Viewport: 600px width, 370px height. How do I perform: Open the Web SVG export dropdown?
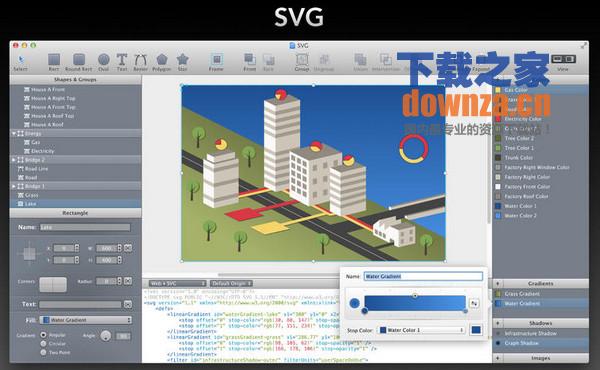coord(178,283)
